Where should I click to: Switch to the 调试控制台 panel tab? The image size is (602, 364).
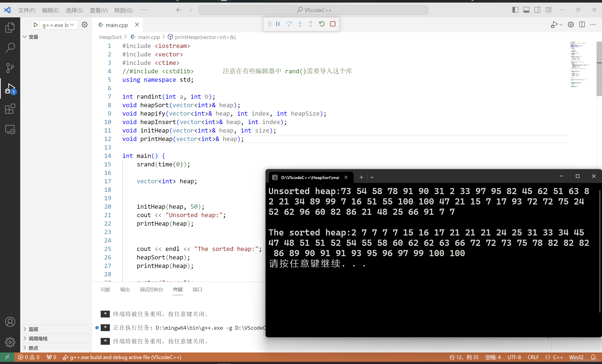(151, 290)
